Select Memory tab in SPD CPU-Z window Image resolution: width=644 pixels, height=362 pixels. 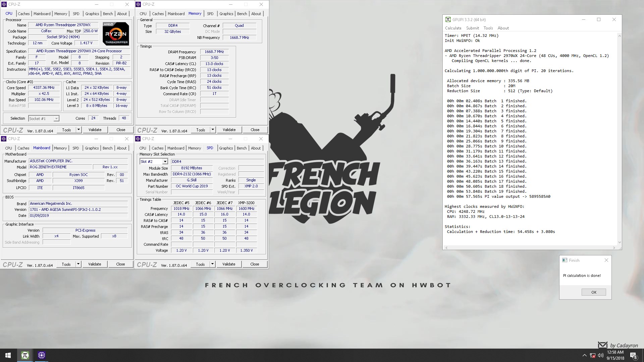pos(195,148)
